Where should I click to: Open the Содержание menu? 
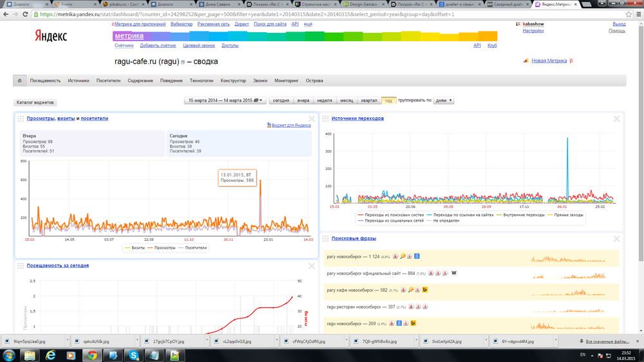point(140,81)
